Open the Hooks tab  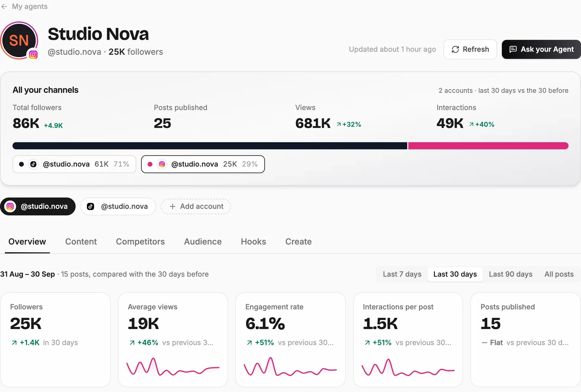253,242
